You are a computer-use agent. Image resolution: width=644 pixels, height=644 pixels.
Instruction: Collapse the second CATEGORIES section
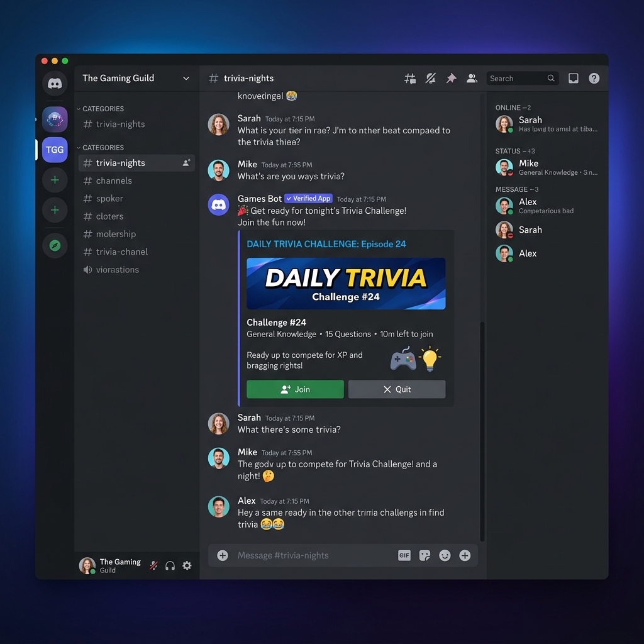[x=100, y=147]
